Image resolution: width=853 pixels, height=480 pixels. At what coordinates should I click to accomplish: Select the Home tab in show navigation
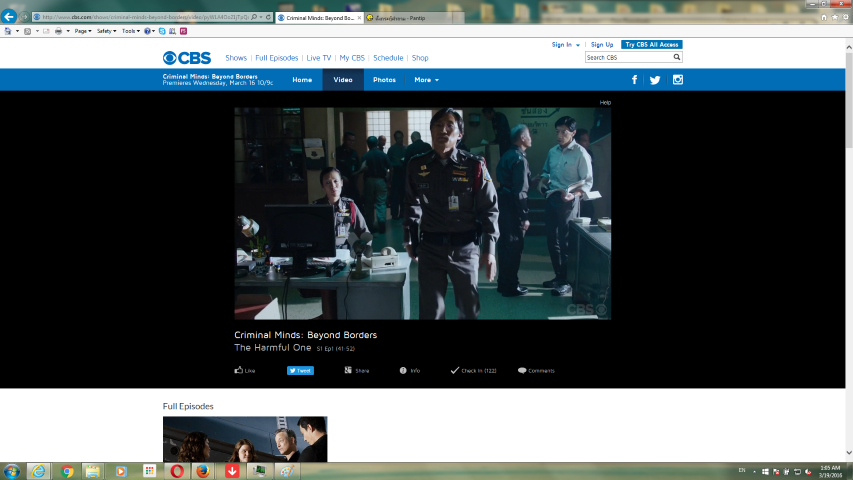click(302, 80)
